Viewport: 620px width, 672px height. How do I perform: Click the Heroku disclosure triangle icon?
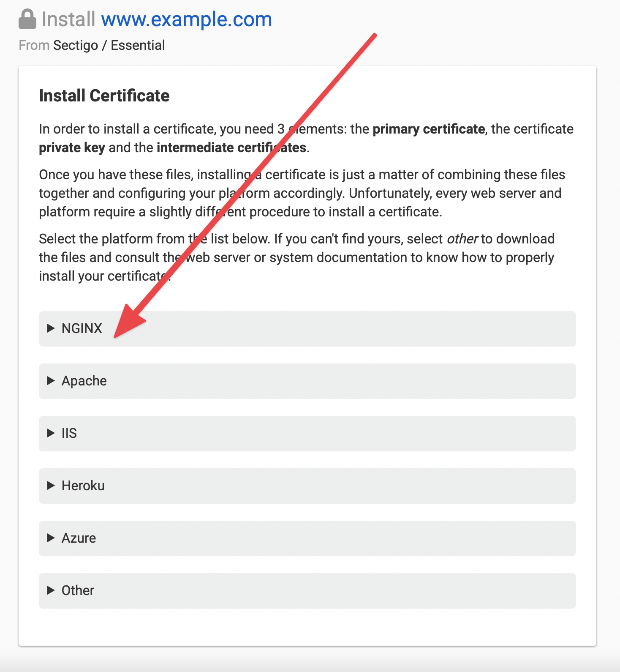click(x=51, y=486)
